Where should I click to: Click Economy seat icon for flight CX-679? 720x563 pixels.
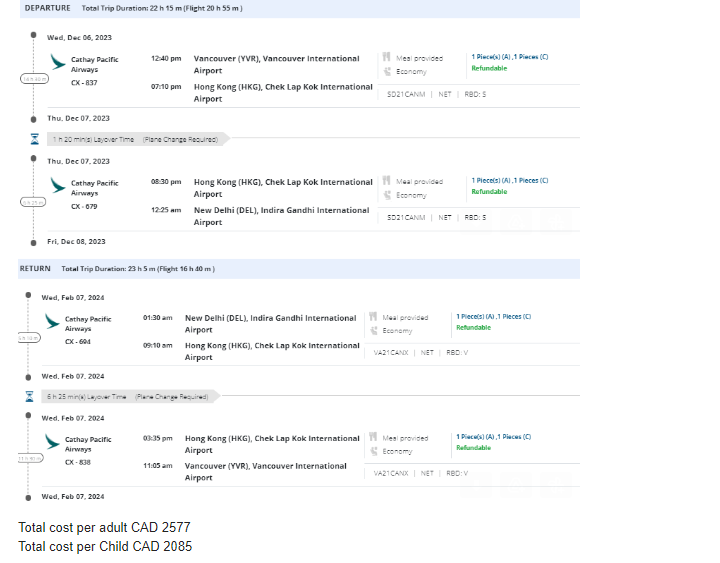[x=386, y=195]
